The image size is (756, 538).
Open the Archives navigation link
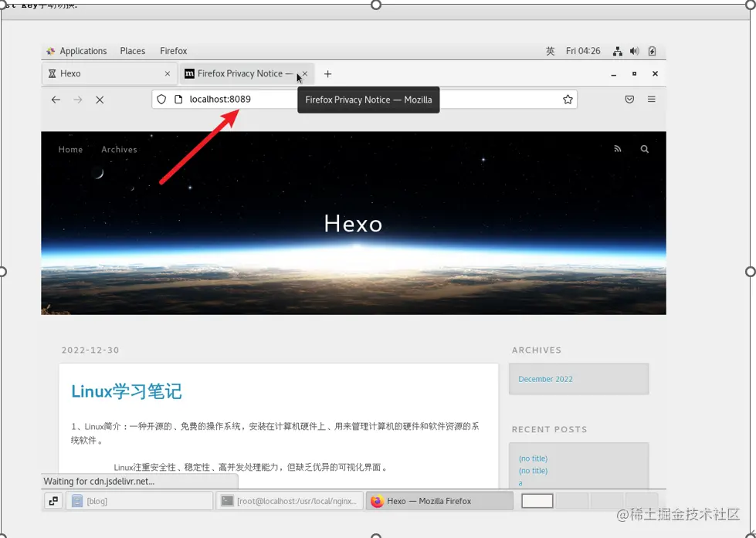119,150
